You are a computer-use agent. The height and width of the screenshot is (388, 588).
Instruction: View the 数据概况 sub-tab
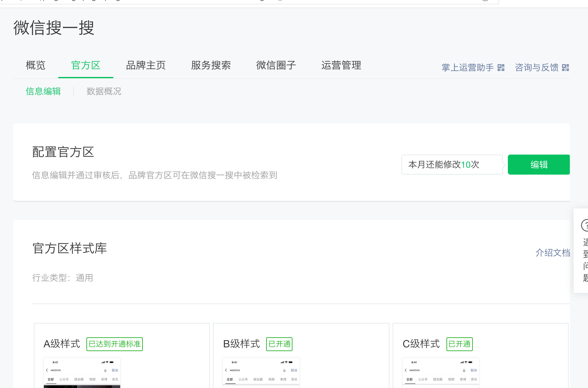point(104,91)
